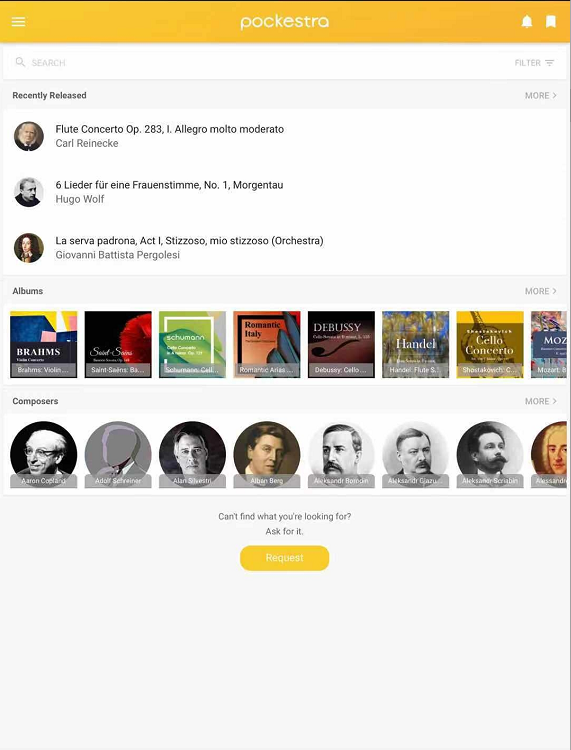This screenshot has width=571, height=750.
Task: Select Hugo Wolf portrait icon
Action: [29, 192]
